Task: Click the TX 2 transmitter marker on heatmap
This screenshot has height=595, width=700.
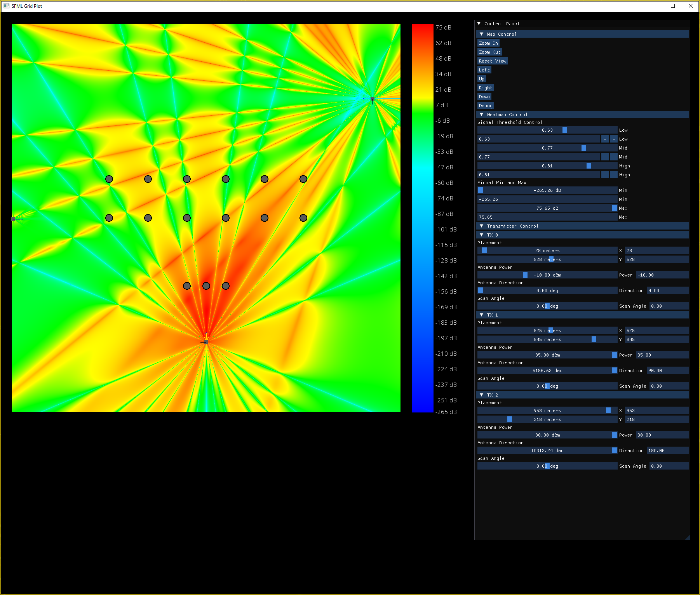Action: pos(372,99)
